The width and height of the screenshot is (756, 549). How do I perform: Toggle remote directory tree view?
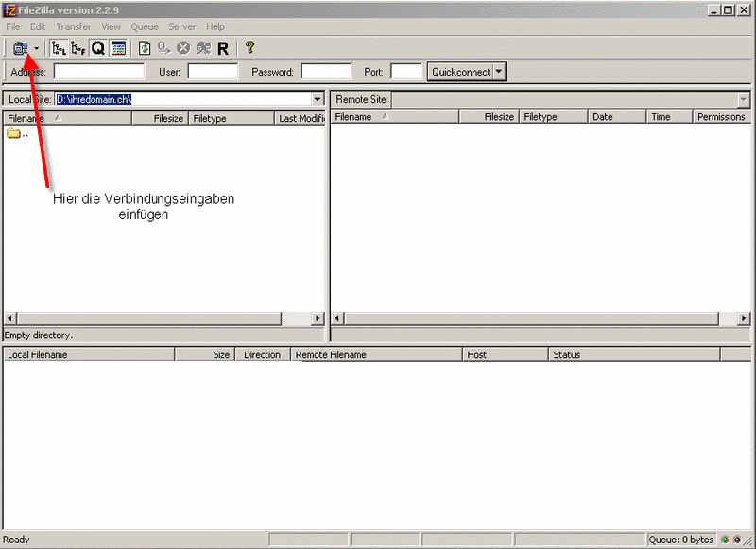[78, 47]
